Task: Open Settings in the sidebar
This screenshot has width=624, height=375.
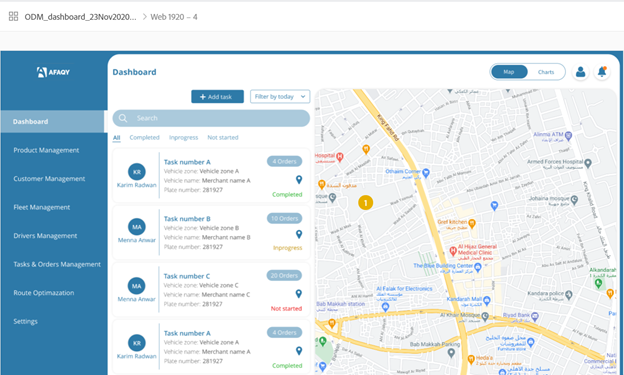Action: pyautogui.click(x=25, y=321)
